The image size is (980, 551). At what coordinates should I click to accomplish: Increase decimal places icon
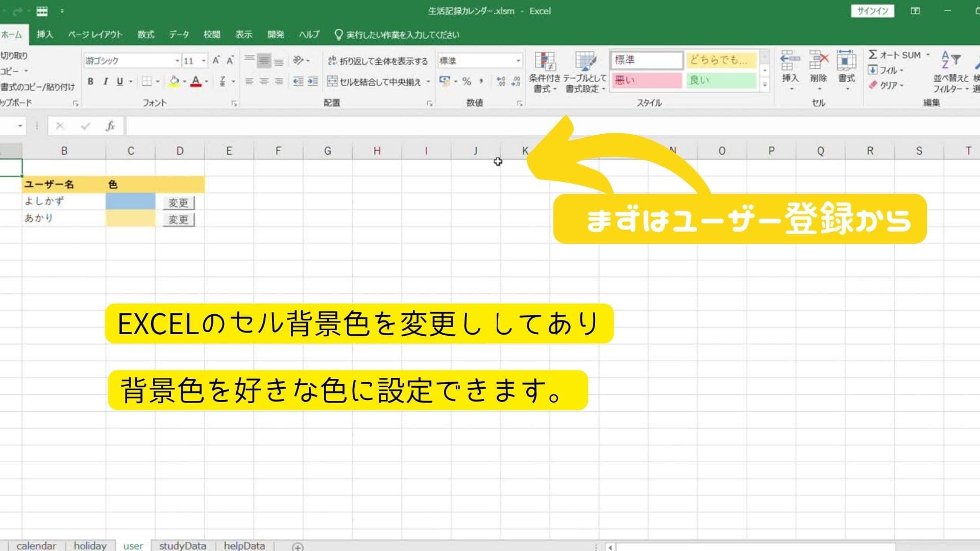[x=501, y=82]
